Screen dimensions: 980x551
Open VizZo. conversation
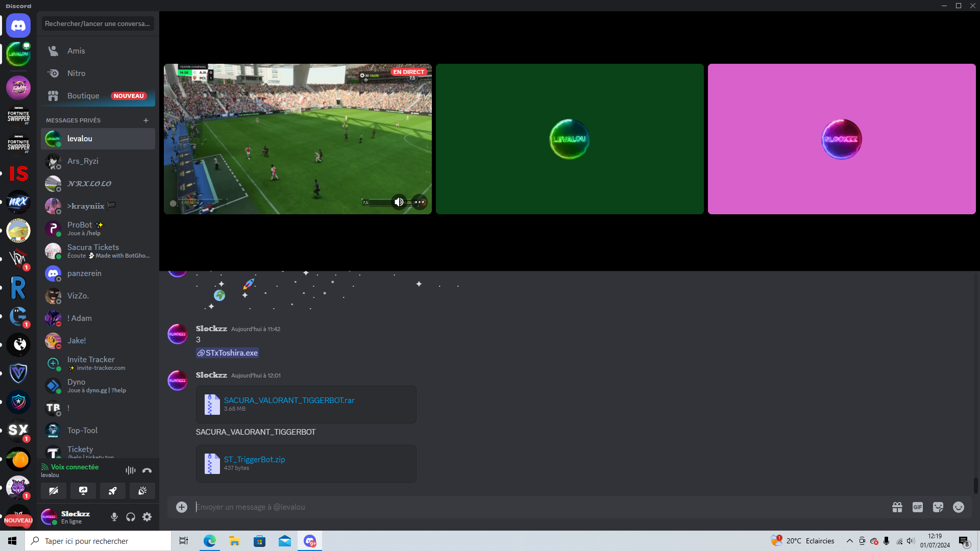click(x=98, y=296)
